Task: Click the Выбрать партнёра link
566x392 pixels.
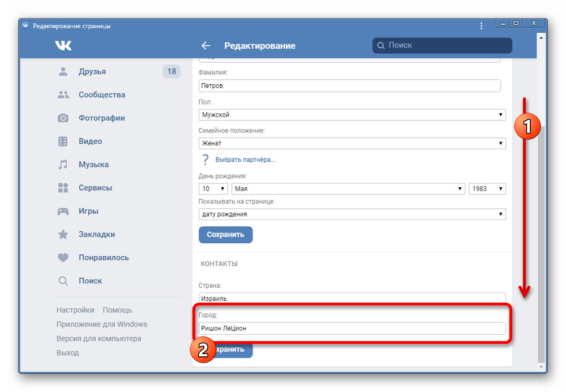Action: pyautogui.click(x=246, y=160)
